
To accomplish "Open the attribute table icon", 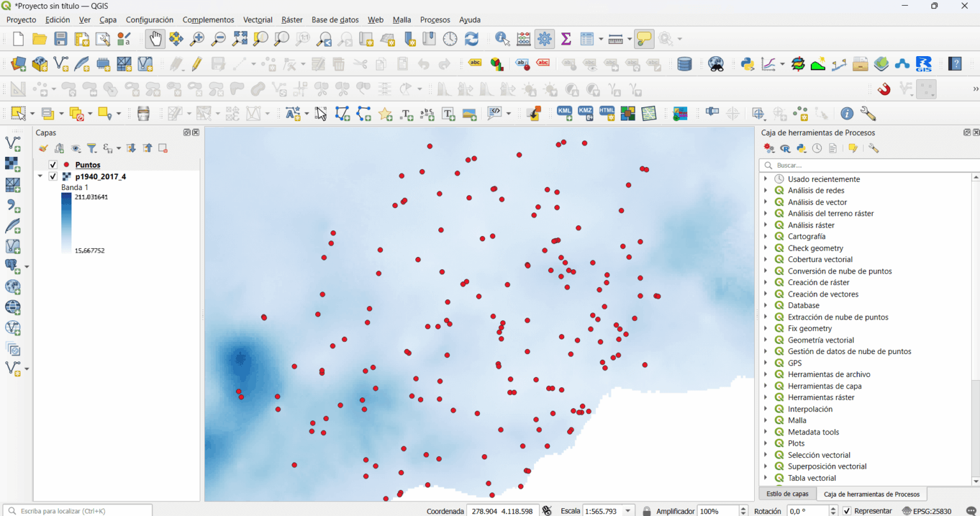I will 586,38.
